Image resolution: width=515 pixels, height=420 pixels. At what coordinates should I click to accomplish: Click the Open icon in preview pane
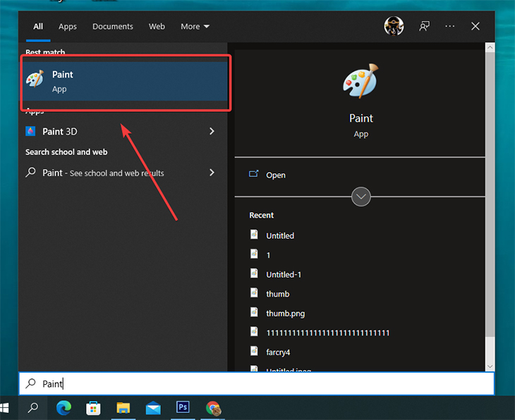[x=253, y=174]
